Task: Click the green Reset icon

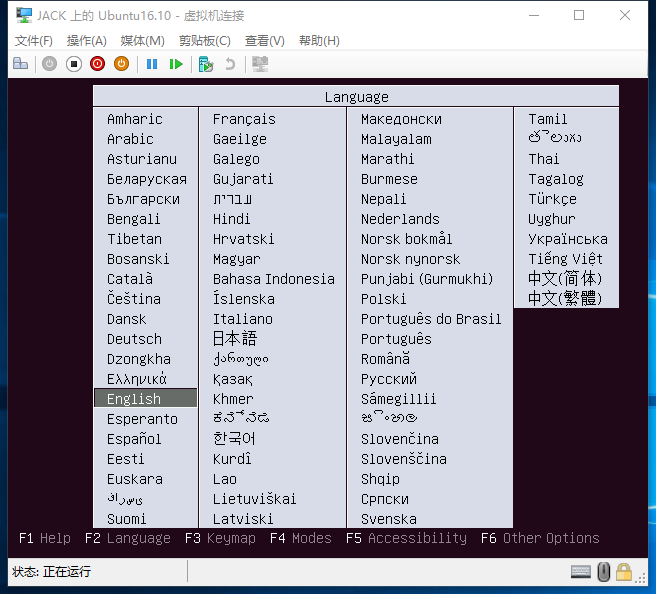Action: point(176,64)
